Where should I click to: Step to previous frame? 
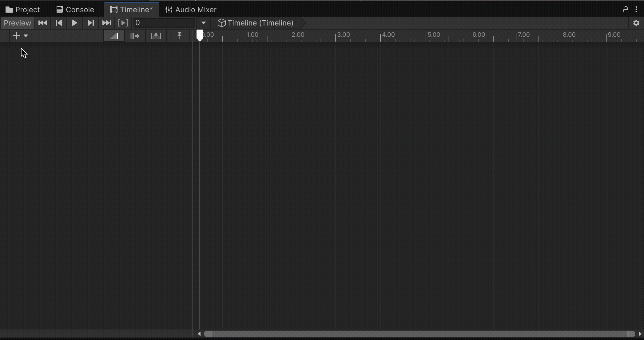[59, 23]
